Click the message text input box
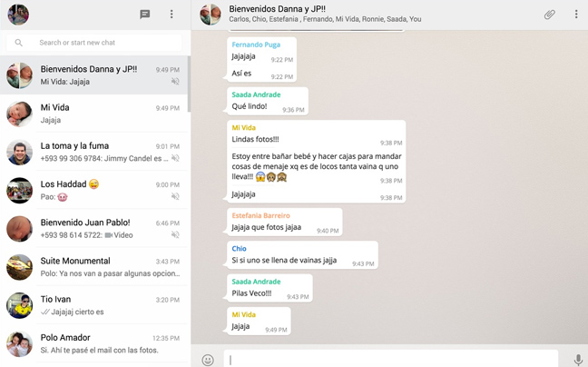The height and width of the screenshot is (367, 588). tap(390, 360)
